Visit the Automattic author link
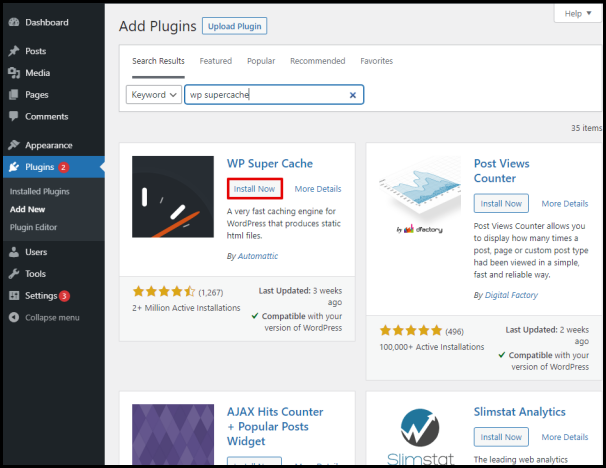This screenshot has width=606, height=468. tap(258, 256)
